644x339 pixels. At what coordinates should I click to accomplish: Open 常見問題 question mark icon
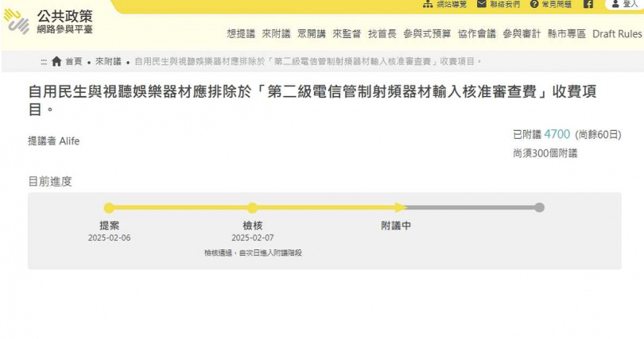[x=534, y=4]
